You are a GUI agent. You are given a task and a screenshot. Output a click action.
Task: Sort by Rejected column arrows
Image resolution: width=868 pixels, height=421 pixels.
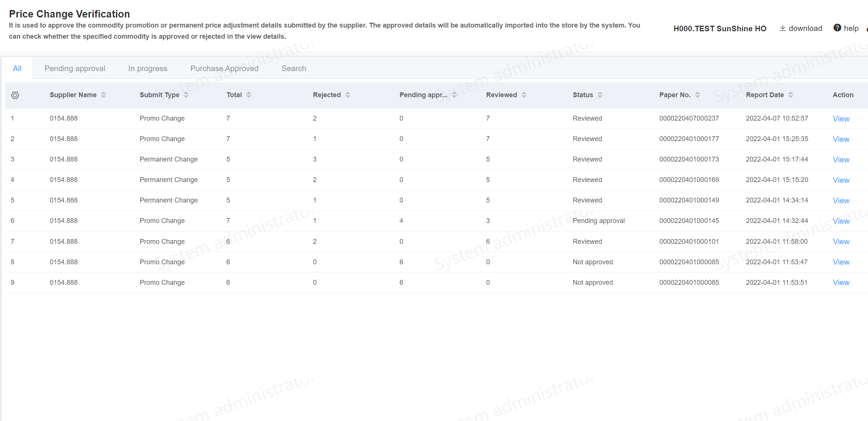(x=348, y=95)
